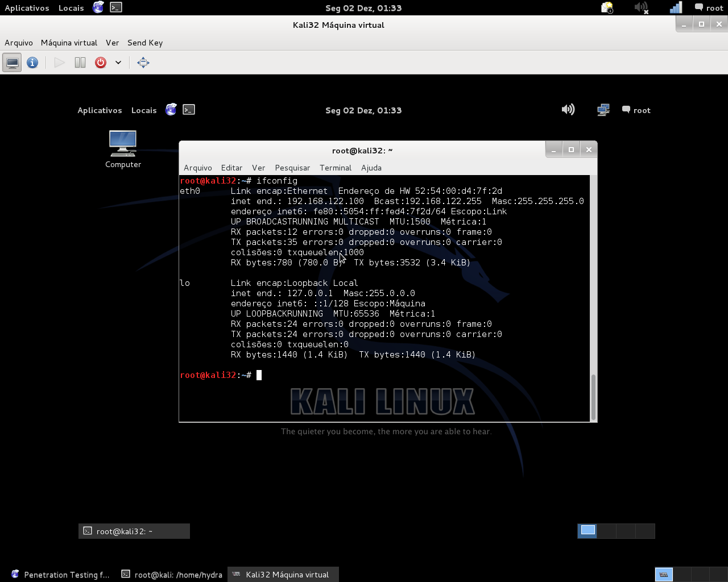Open host Aplicativos menu
This screenshot has width=728, height=582.
point(27,8)
